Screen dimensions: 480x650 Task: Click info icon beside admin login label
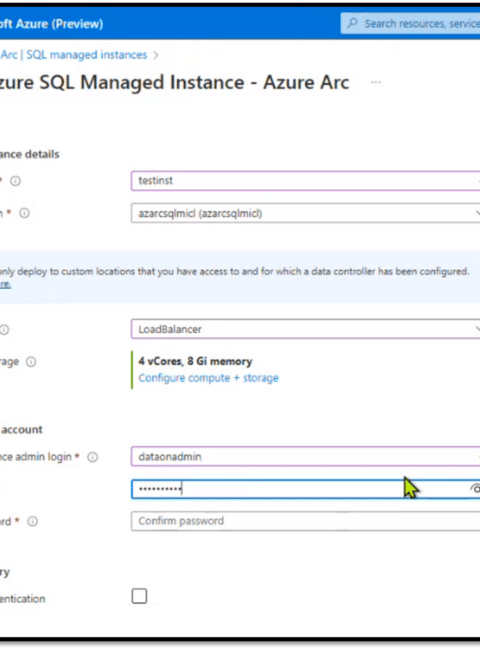click(x=92, y=457)
